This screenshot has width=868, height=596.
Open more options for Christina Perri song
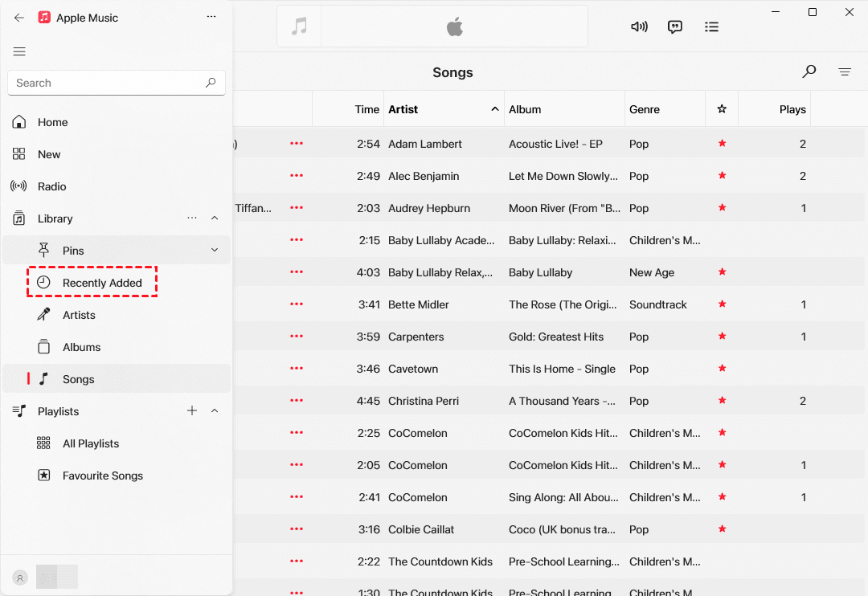click(297, 400)
